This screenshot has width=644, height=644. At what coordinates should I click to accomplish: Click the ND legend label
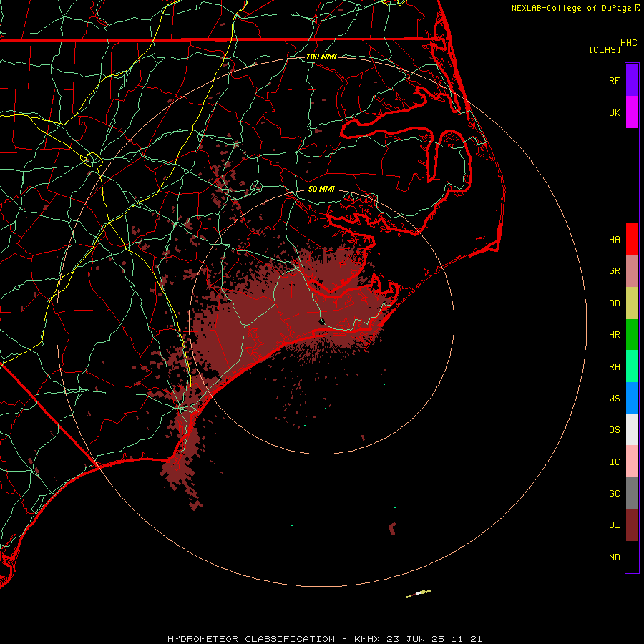pos(614,557)
